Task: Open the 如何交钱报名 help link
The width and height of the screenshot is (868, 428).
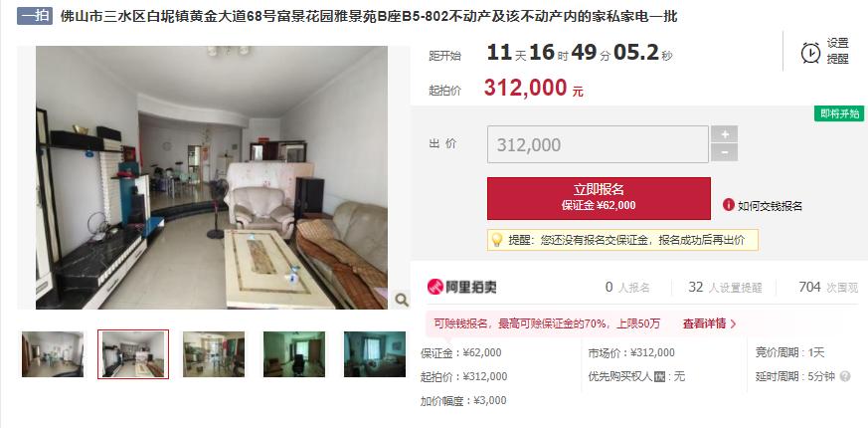Action: (x=770, y=206)
